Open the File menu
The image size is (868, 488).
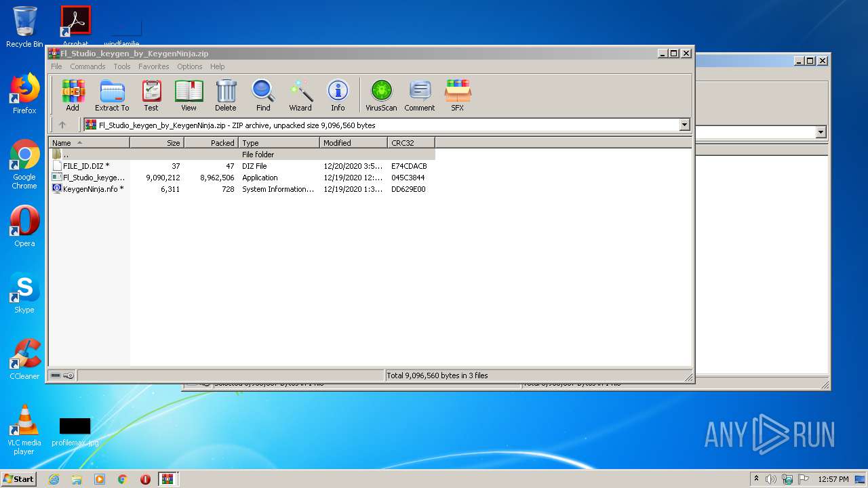(x=56, y=66)
